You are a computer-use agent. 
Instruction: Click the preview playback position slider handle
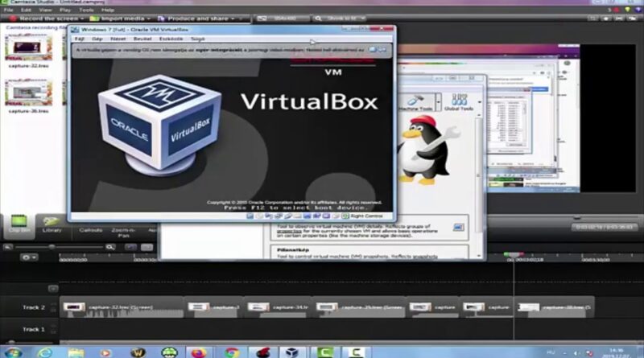pos(576,217)
